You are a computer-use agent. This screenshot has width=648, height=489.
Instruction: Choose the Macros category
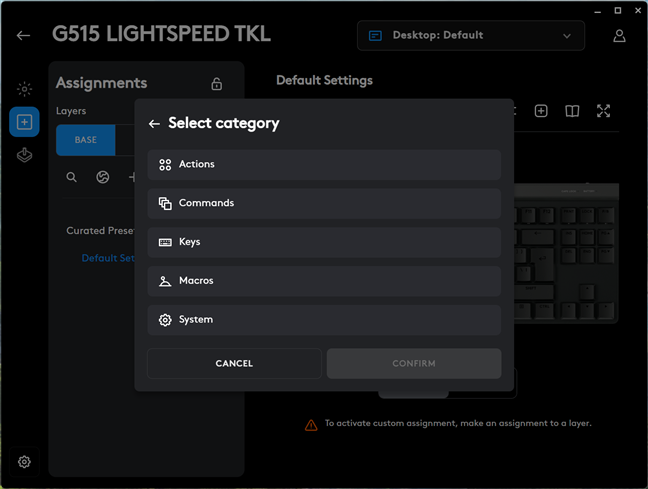point(324,281)
